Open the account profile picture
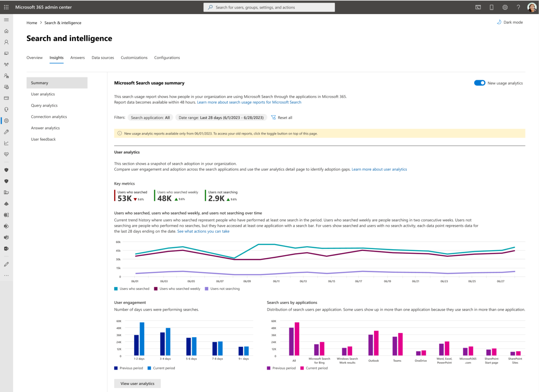The image size is (539, 392). [x=532, y=7]
